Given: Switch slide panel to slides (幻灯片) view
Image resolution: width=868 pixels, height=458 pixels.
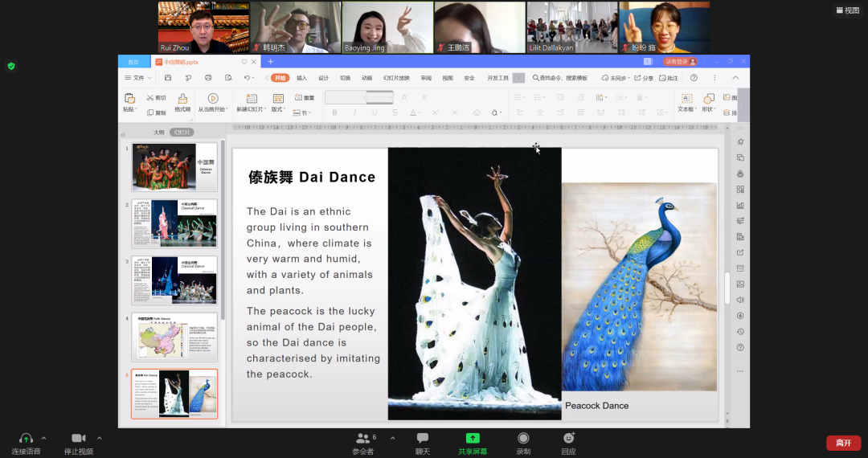Looking at the screenshot, I should tap(182, 133).
